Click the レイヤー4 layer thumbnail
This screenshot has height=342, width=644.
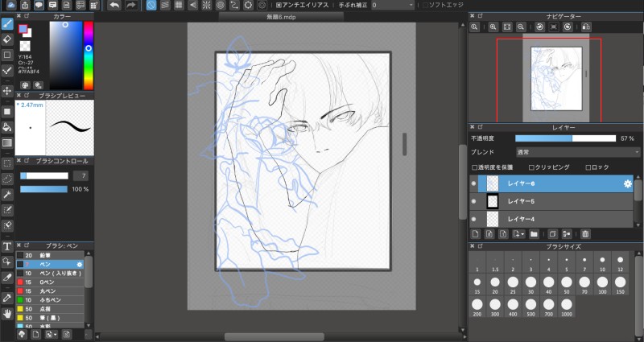point(492,219)
